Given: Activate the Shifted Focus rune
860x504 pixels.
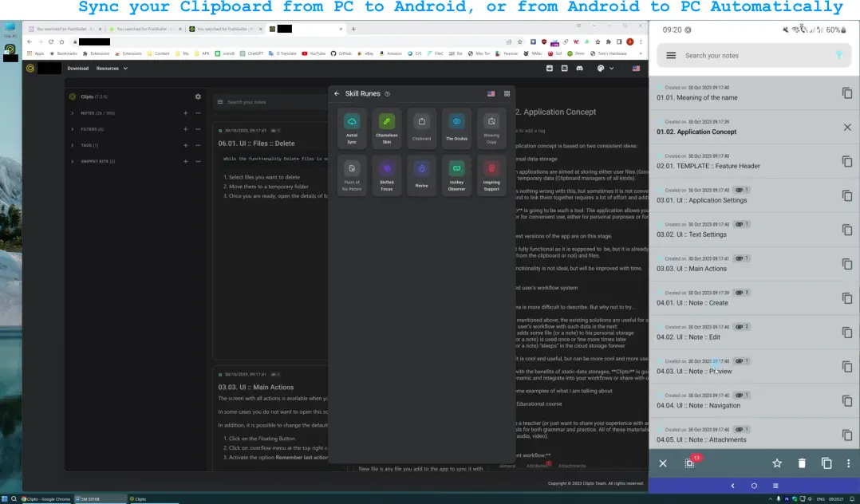Looking at the screenshot, I should click(x=386, y=174).
